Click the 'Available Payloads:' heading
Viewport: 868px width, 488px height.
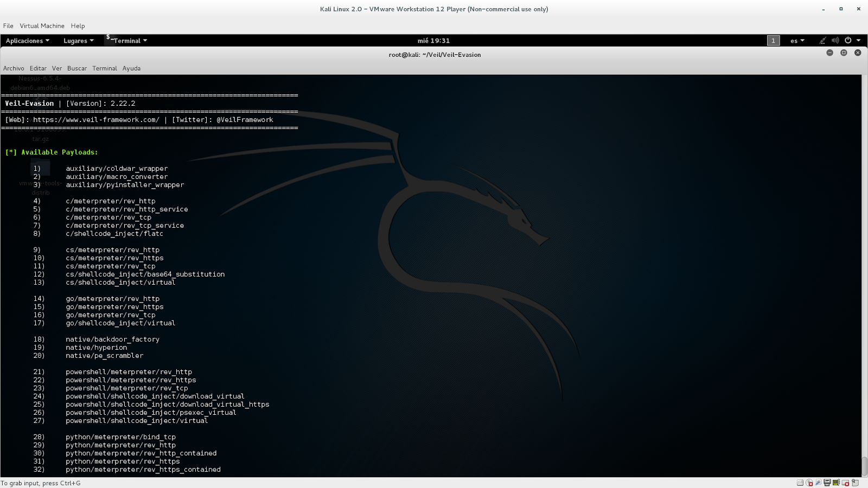[60, 152]
